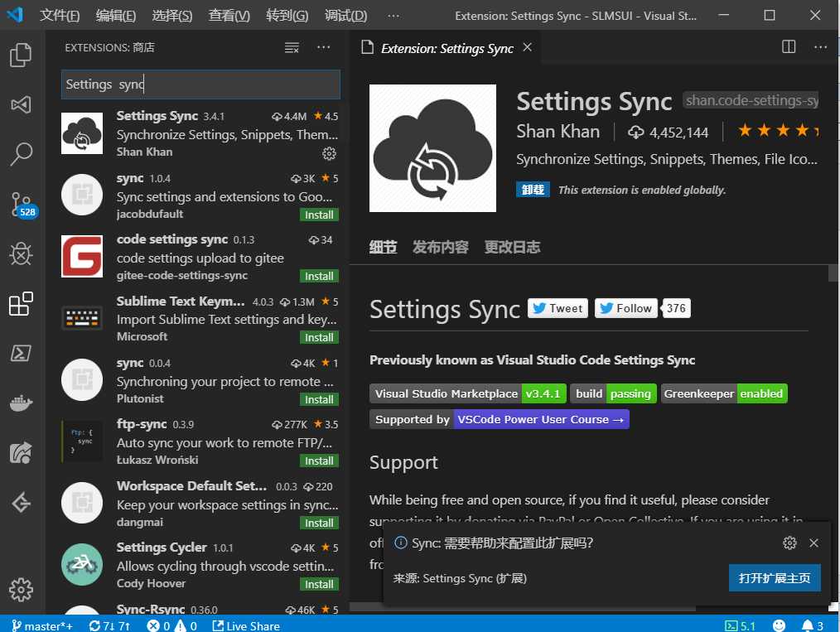Switch to the 更改日志 changelog tab

[x=512, y=247]
